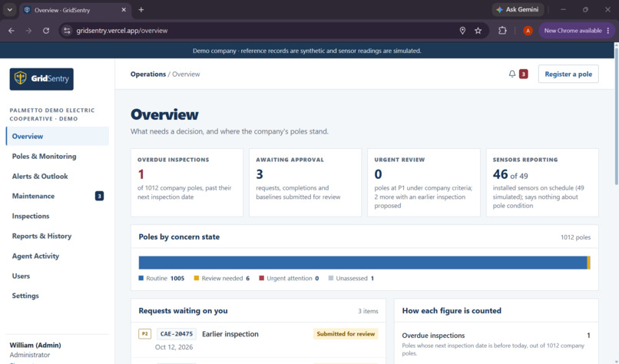Open the tab search dropdown arrow
Viewport: 619px width, 364px height.
tap(9, 10)
